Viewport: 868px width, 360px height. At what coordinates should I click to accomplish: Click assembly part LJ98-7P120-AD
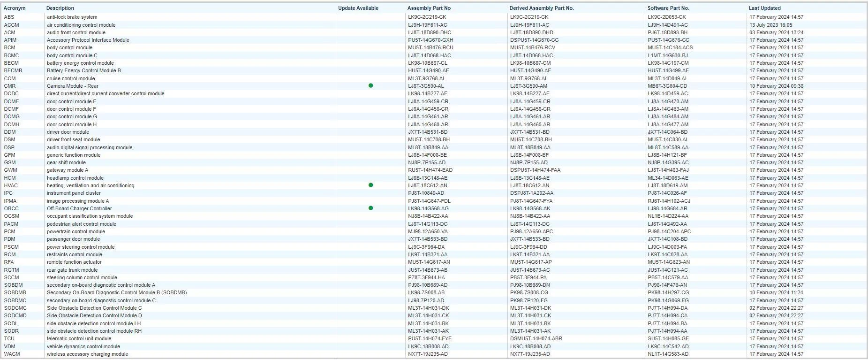coord(426,301)
